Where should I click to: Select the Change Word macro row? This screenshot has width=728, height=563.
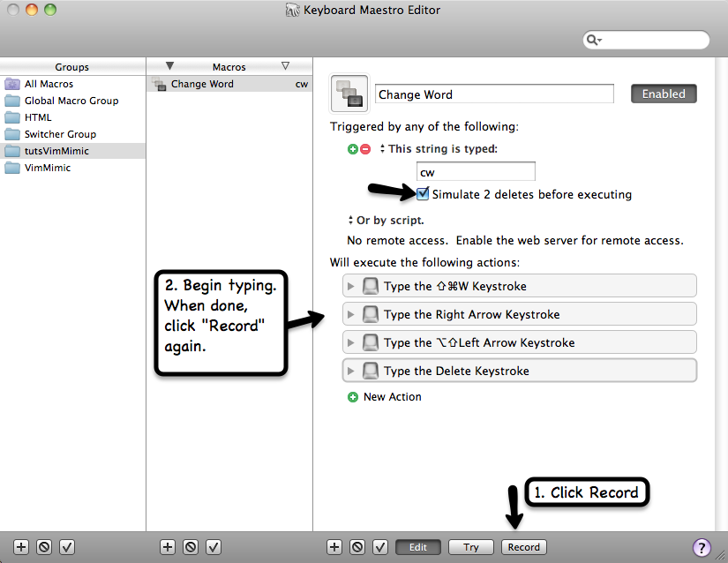(x=229, y=84)
